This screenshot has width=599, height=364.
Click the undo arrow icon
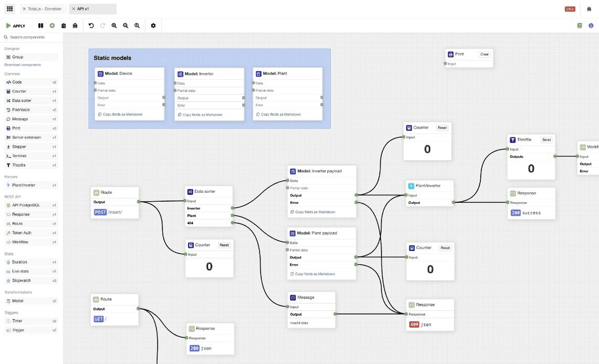(91, 25)
